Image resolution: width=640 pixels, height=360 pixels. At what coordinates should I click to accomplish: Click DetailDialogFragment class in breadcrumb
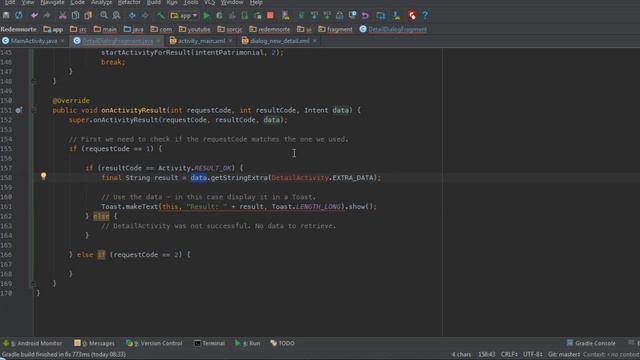tap(393, 29)
